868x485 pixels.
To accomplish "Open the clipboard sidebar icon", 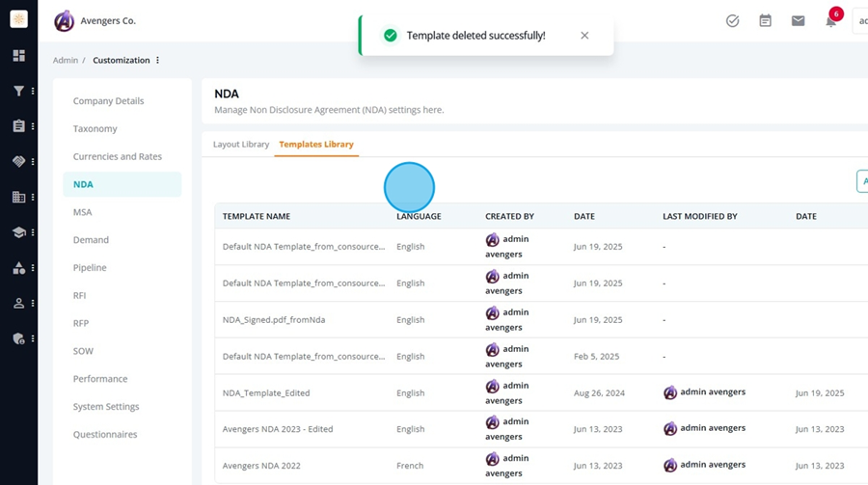I will click(x=19, y=126).
